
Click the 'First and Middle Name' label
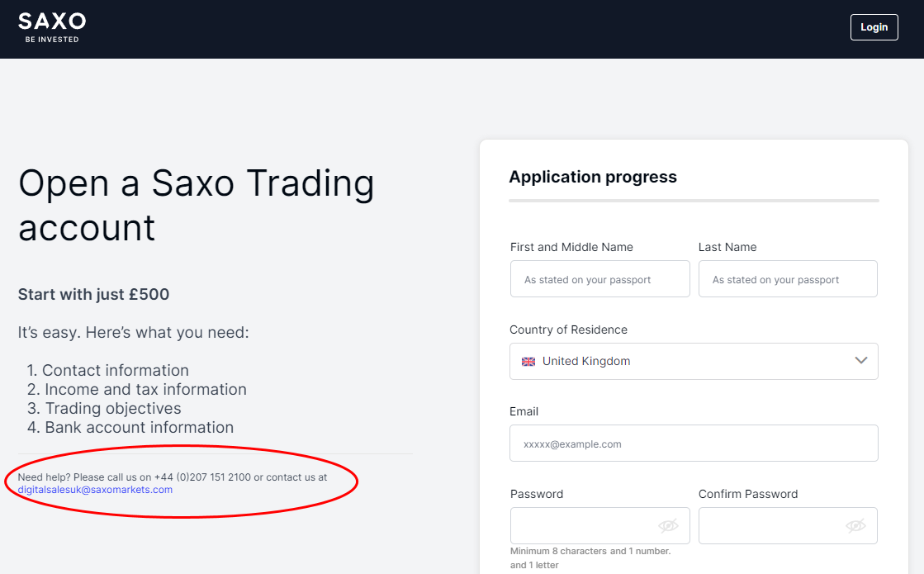(x=571, y=247)
